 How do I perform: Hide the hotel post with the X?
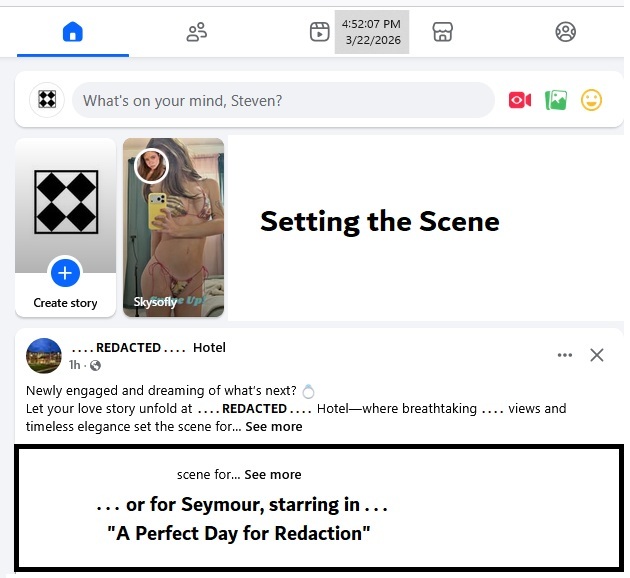pos(597,355)
